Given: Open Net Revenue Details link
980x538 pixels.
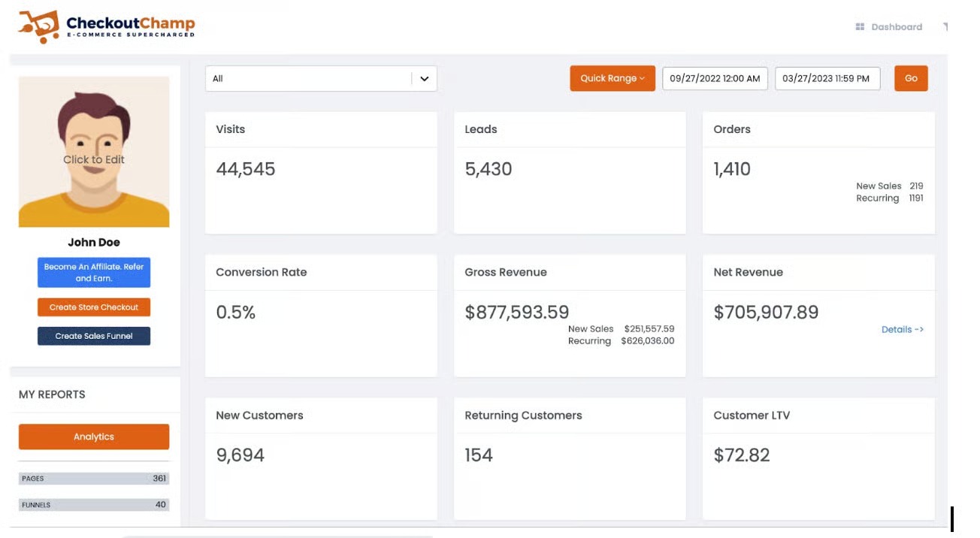Looking at the screenshot, I should click(902, 329).
